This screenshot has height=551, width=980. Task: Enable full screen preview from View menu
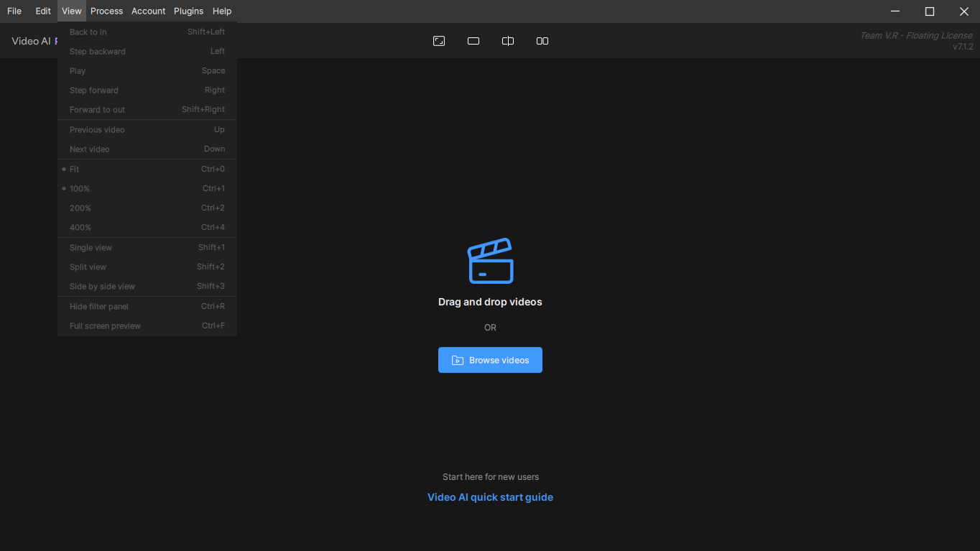105,325
